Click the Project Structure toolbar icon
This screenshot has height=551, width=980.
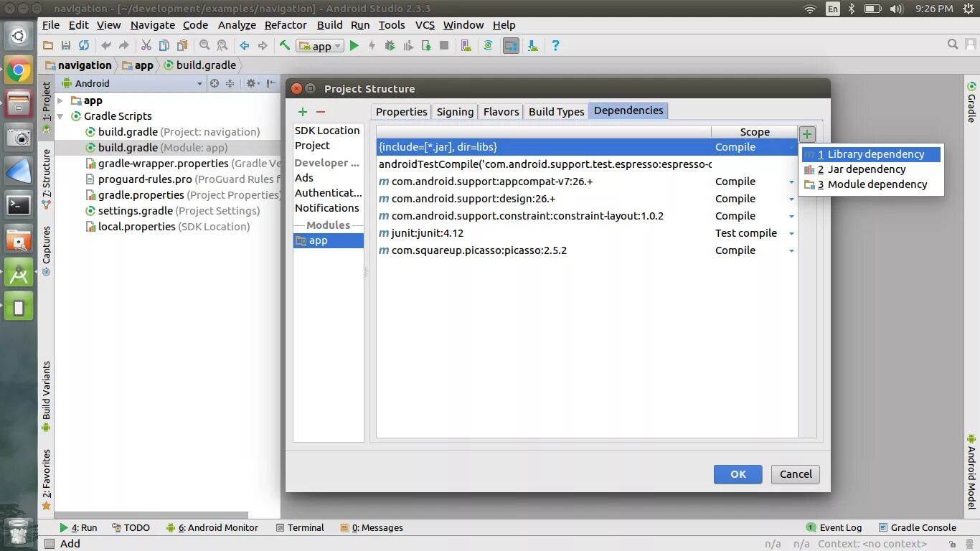(x=511, y=45)
